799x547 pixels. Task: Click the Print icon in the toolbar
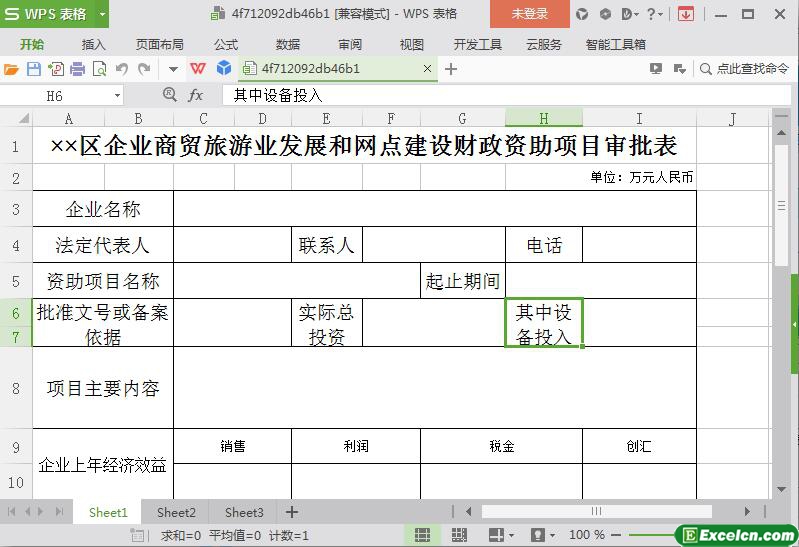pyautogui.click(x=77, y=69)
